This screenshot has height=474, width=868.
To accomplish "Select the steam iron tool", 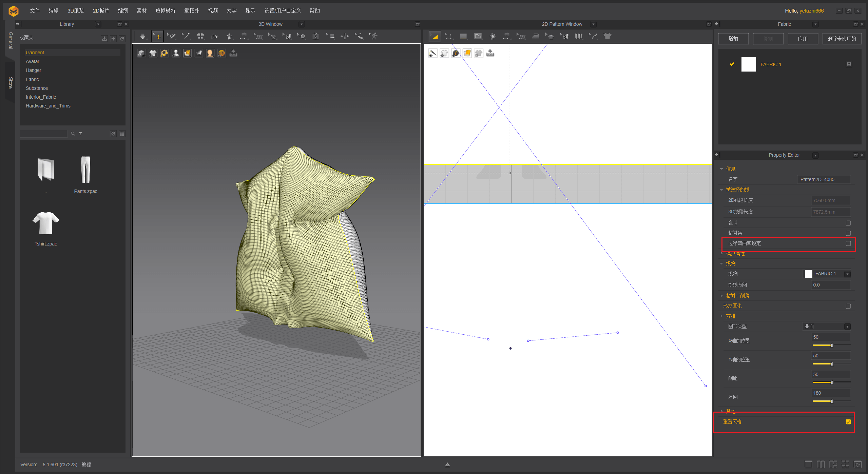I will (536, 36).
